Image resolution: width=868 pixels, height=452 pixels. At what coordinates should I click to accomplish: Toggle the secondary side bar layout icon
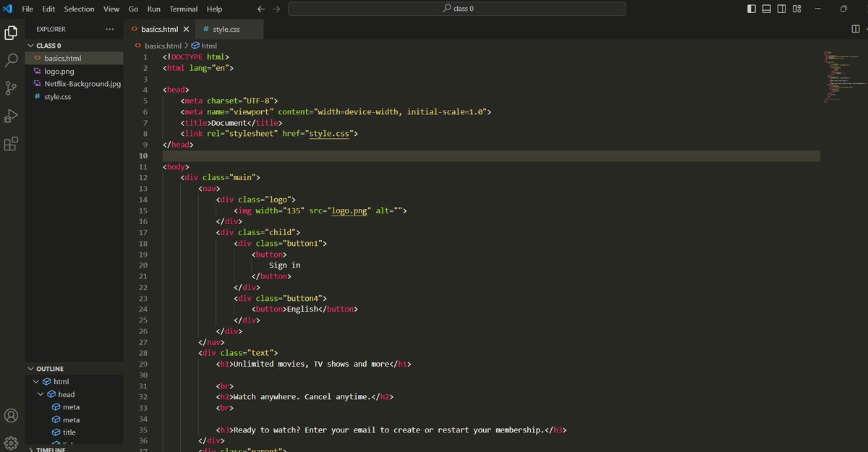coord(781,9)
